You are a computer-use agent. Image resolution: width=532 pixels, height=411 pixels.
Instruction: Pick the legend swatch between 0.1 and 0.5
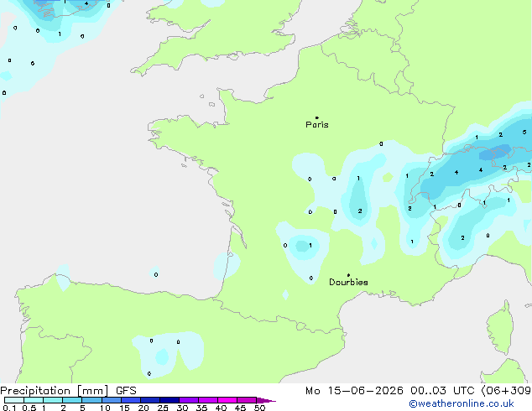tap(14, 400)
